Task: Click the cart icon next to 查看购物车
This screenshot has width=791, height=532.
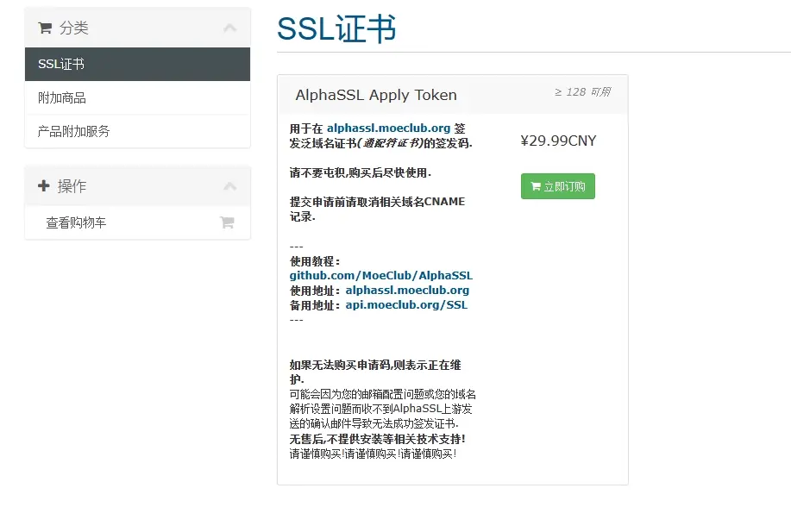Action: tap(227, 222)
